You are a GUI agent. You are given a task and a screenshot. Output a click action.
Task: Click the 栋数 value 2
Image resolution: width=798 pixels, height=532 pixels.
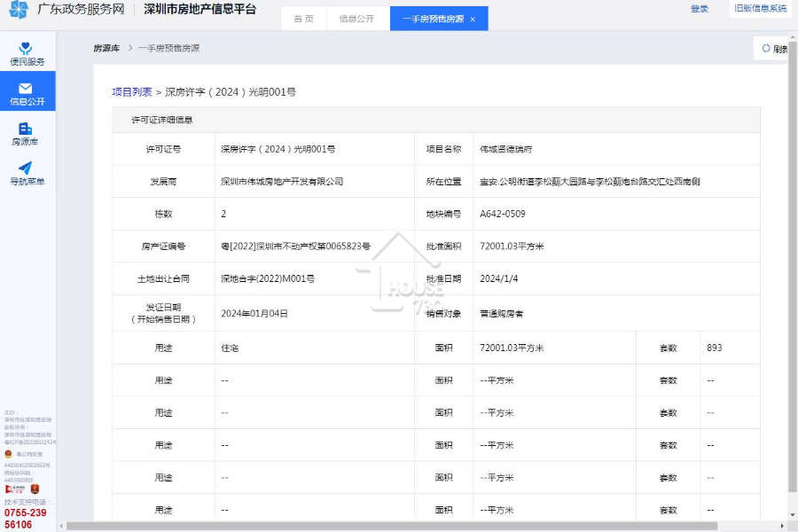tap(223, 214)
